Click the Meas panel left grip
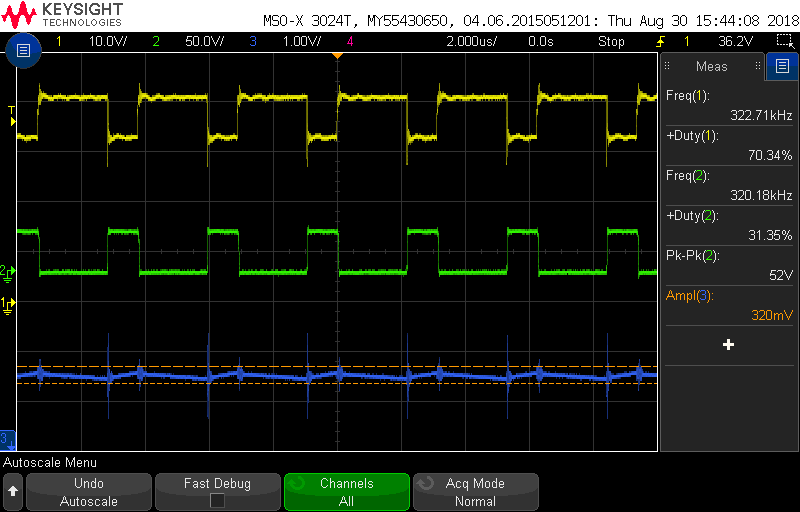Image resolution: width=800 pixels, height=512 pixels. point(667,66)
